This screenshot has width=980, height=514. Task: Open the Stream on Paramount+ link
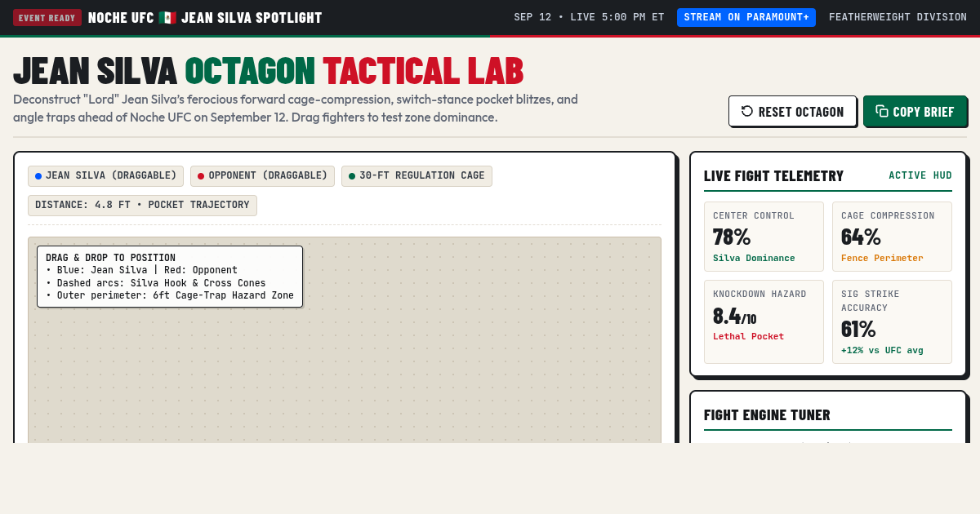click(x=746, y=17)
